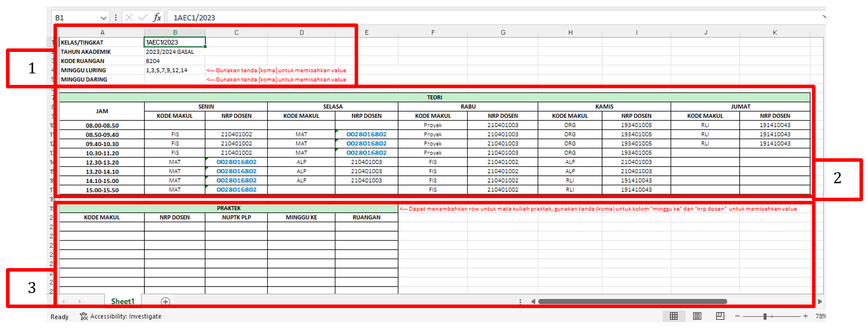Click the 78% zoom level
868x334 pixels.
[821, 316]
